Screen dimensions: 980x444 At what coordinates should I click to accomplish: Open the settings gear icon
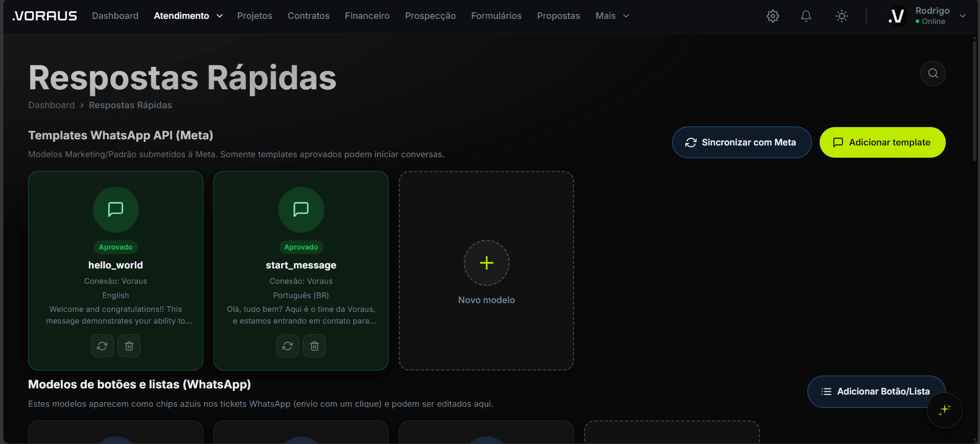pyautogui.click(x=773, y=16)
